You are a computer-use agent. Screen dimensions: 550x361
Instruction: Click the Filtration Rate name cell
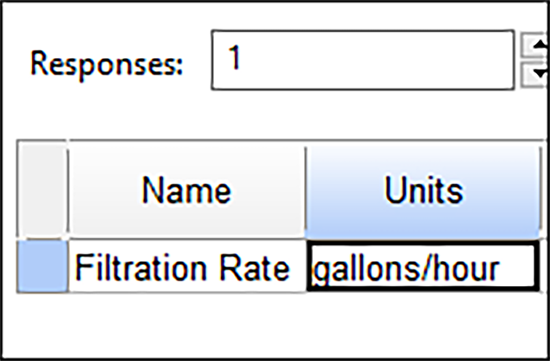[x=187, y=267]
